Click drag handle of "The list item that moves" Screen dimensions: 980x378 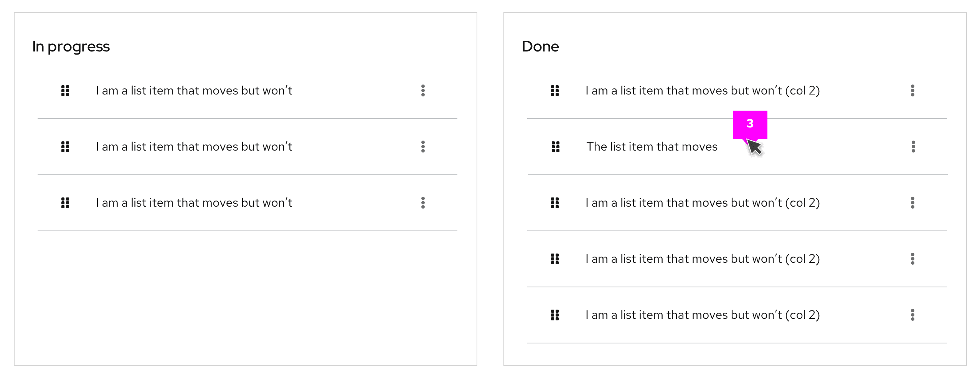tap(556, 147)
